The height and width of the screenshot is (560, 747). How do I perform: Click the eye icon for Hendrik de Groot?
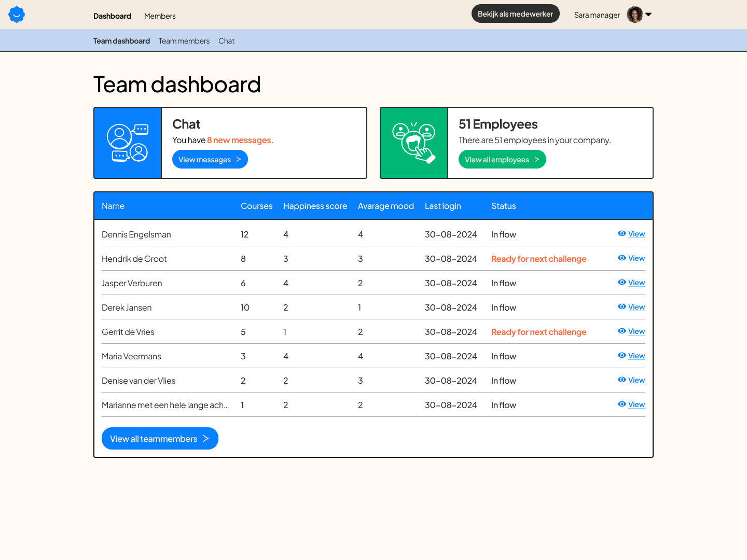point(622,258)
